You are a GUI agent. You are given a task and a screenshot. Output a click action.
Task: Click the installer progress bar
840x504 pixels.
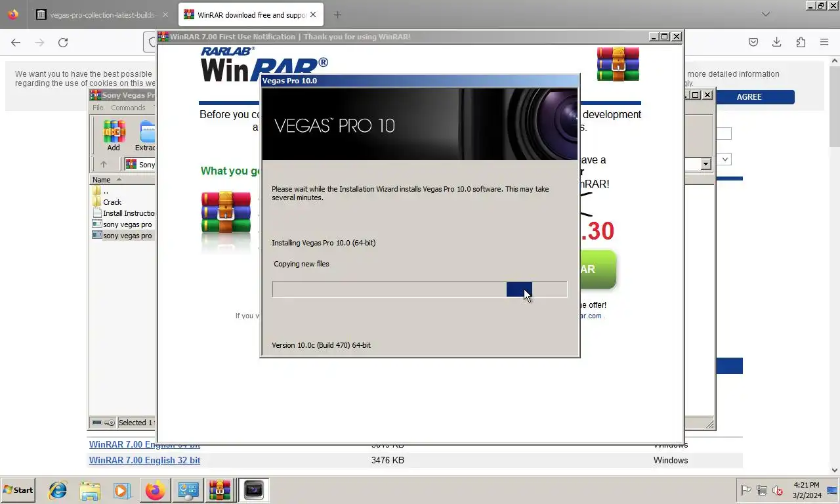(419, 289)
